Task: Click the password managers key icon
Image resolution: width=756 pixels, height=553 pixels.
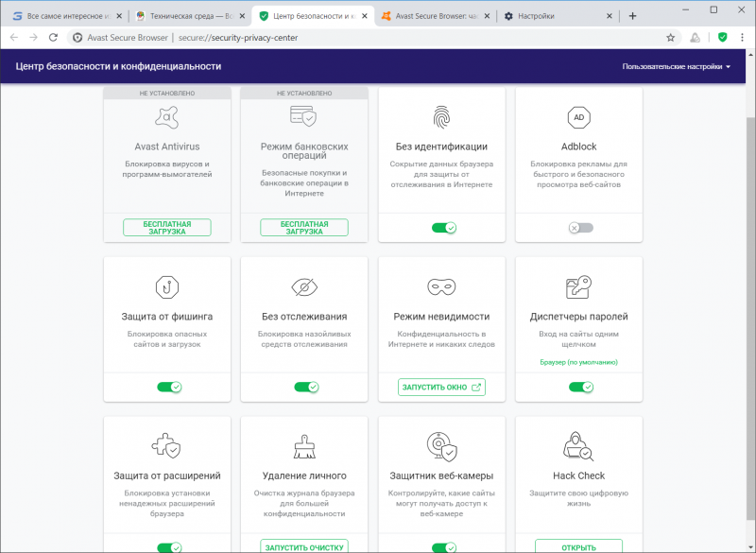Action: click(578, 287)
